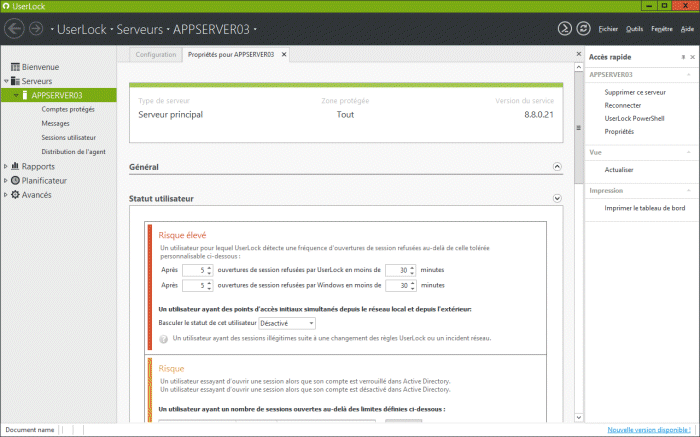Image resolution: width=700 pixels, height=437 pixels.
Task: Close the document area with the X
Action: pyautogui.click(x=579, y=54)
